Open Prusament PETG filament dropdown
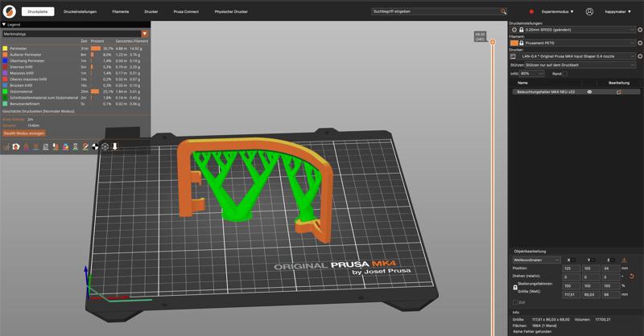The width and height of the screenshot is (644, 336). pos(573,43)
